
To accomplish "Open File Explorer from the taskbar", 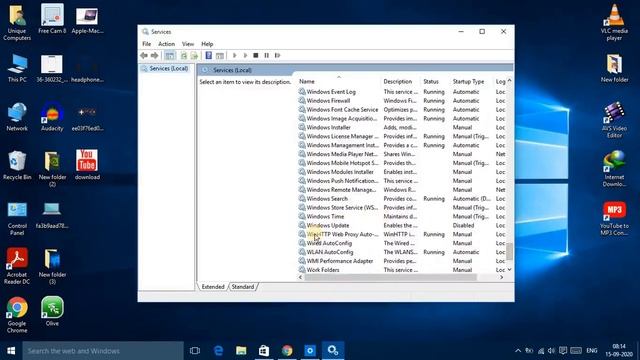I will (x=241, y=351).
